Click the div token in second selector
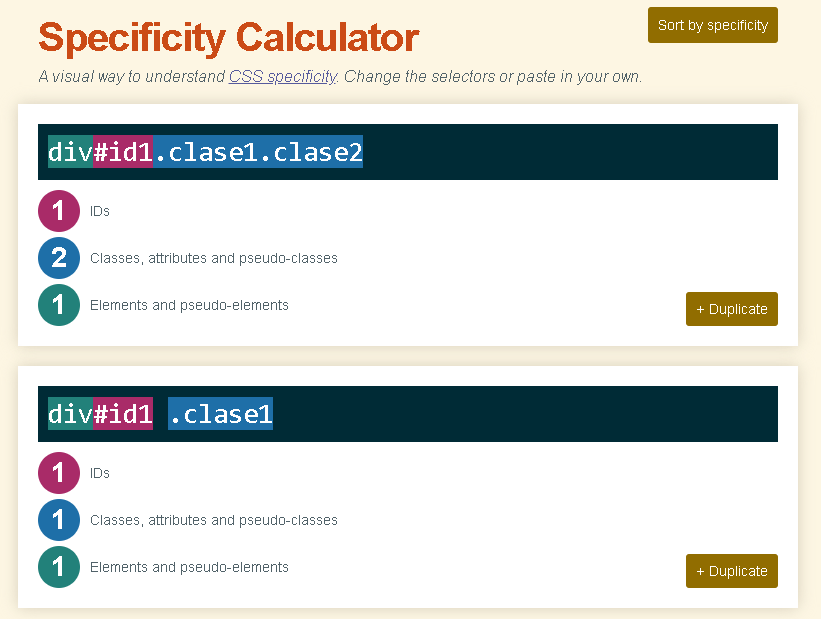The height and width of the screenshot is (619, 821). coord(71,414)
